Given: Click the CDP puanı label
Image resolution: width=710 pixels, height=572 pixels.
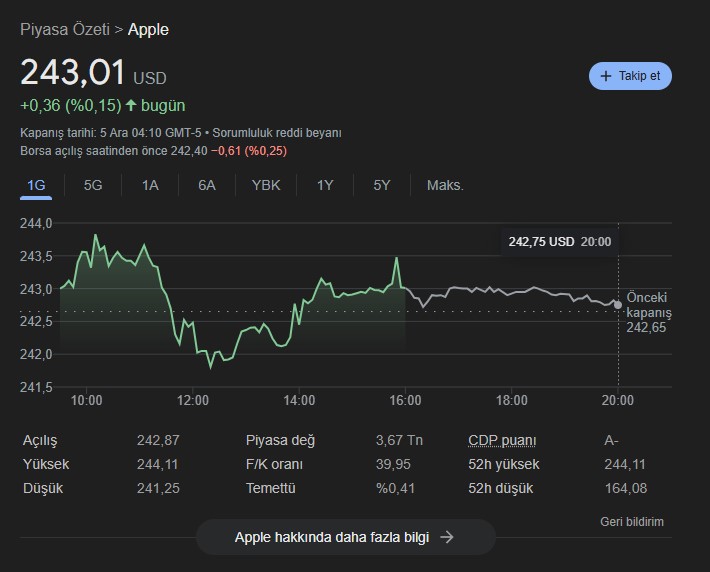Looking at the screenshot, I should pos(502,440).
